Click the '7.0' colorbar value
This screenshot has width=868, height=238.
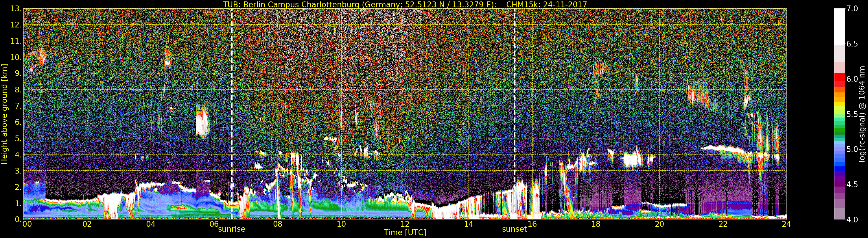point(852,9)
